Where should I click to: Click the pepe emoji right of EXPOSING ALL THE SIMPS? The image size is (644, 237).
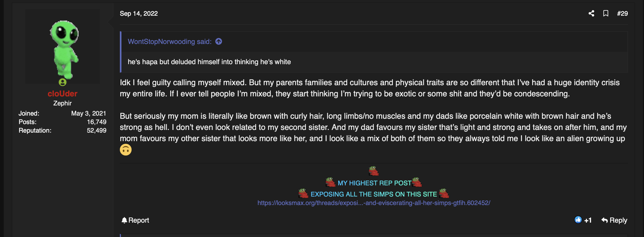(444, 193)
